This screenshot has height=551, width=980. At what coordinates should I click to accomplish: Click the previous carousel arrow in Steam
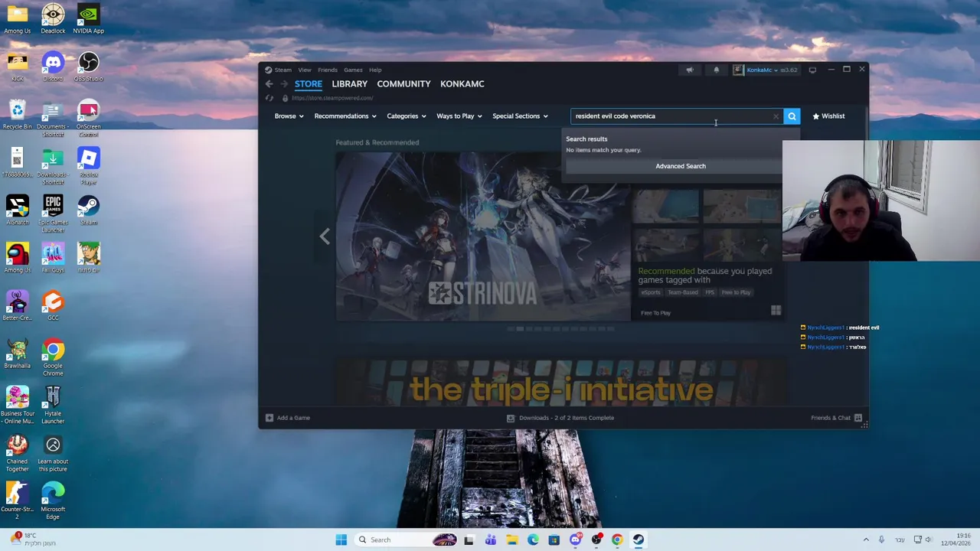[325, 236]
